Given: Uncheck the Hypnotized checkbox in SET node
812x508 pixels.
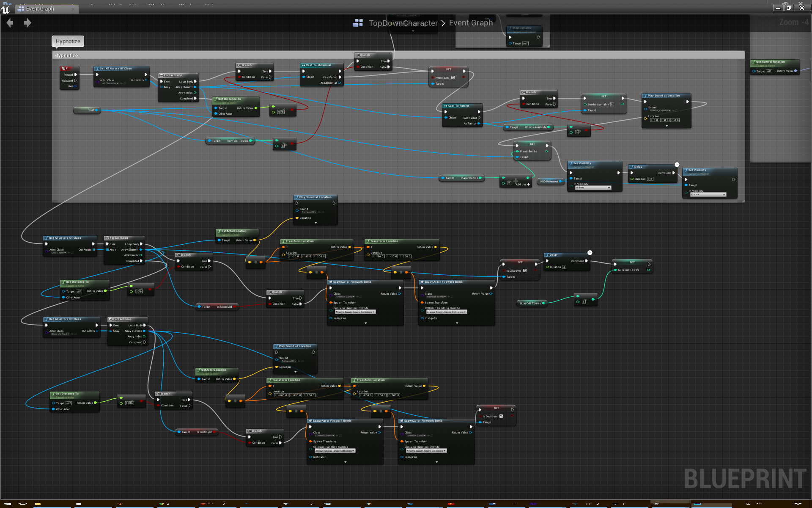Looking at the screenshot, I should tap(453, 77).
